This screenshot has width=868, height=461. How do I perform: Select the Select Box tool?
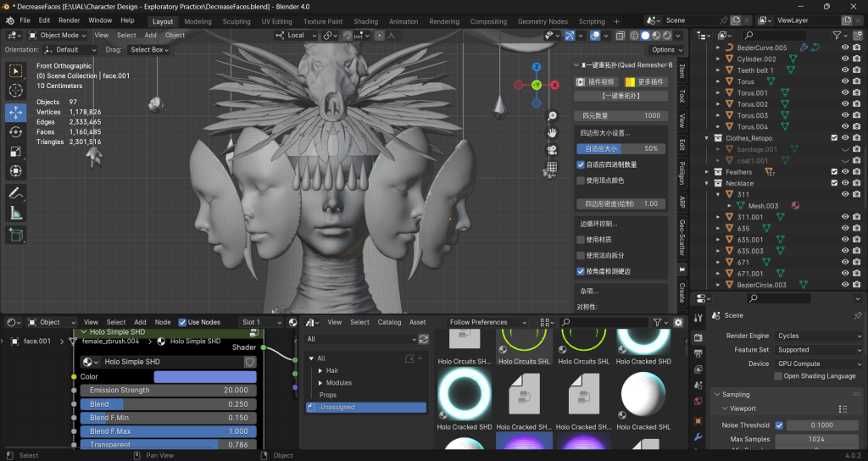pos(15,71)
